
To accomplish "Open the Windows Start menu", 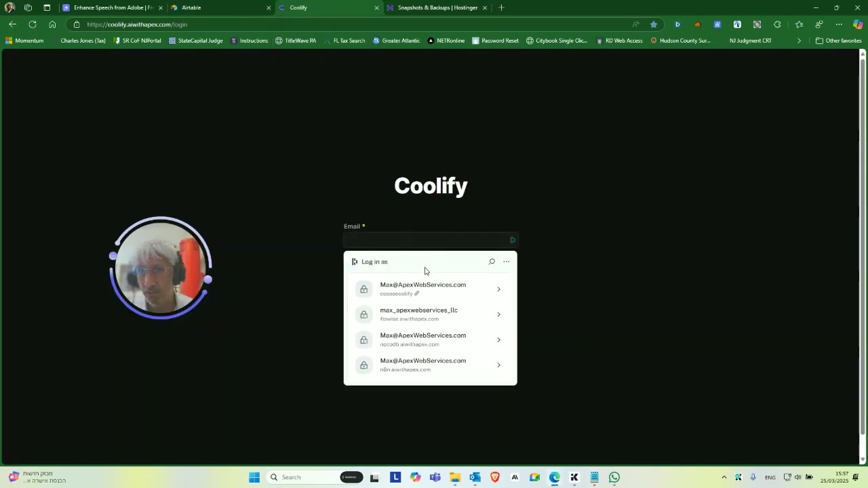I will click(x=254, y=477).
